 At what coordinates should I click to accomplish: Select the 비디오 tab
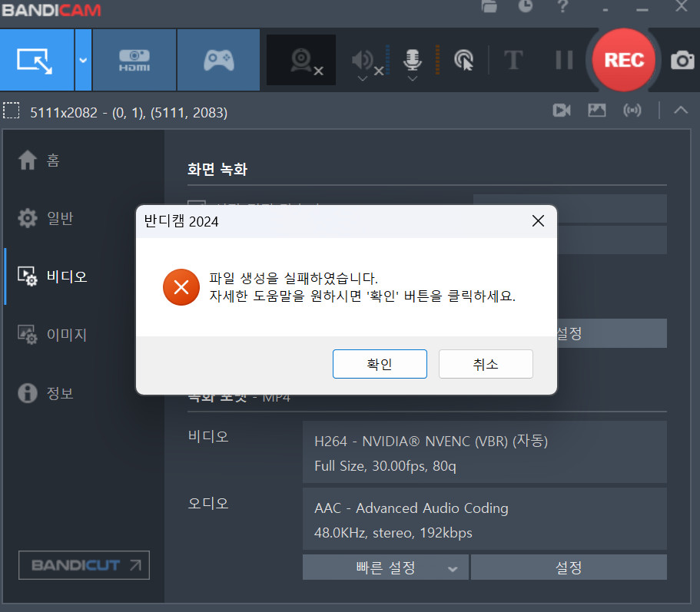click(x=52, y=276)
